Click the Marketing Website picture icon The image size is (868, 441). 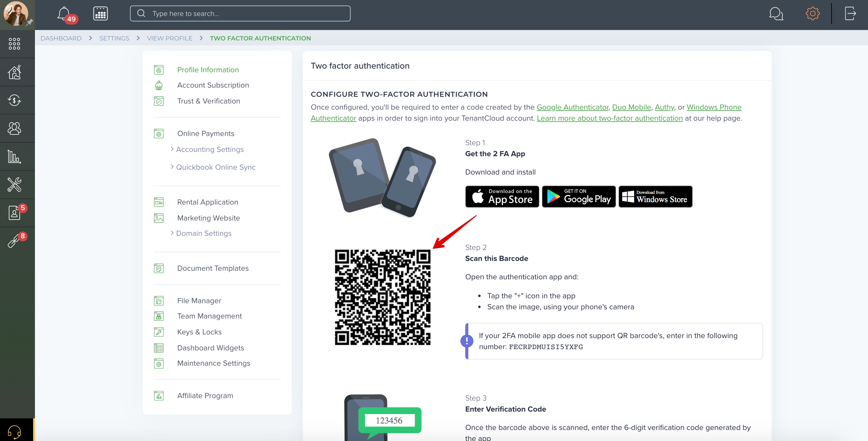click(159, 218)
